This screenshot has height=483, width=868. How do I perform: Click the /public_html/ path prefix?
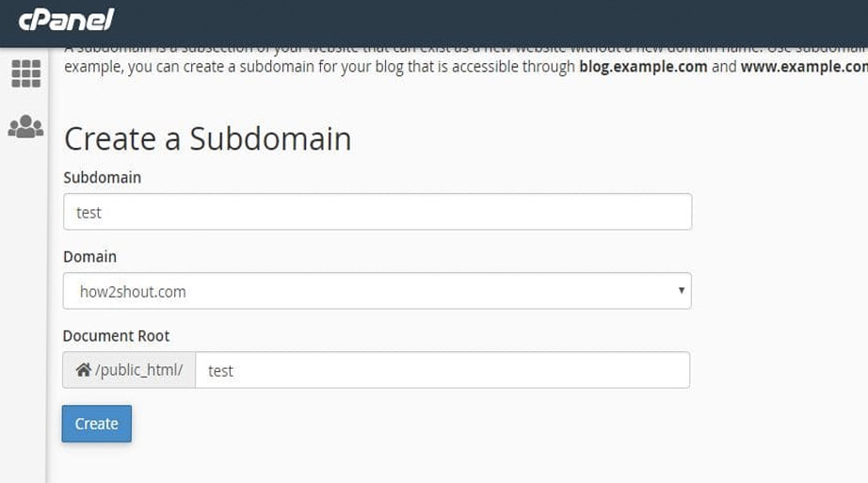coord(138,370)
